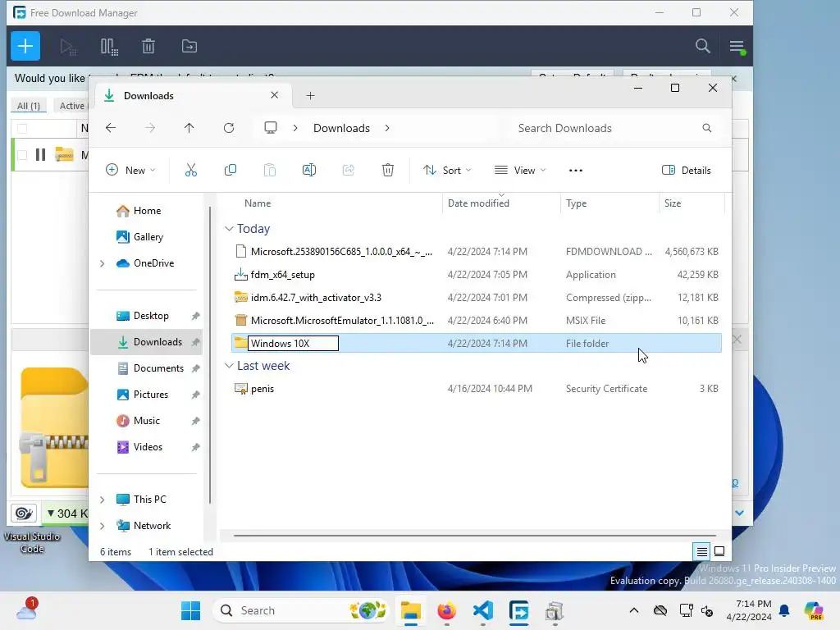Delete selected item with Explorer trash icon
The height and width of the screenshot is (630, 840).
(x=388, y=171)
